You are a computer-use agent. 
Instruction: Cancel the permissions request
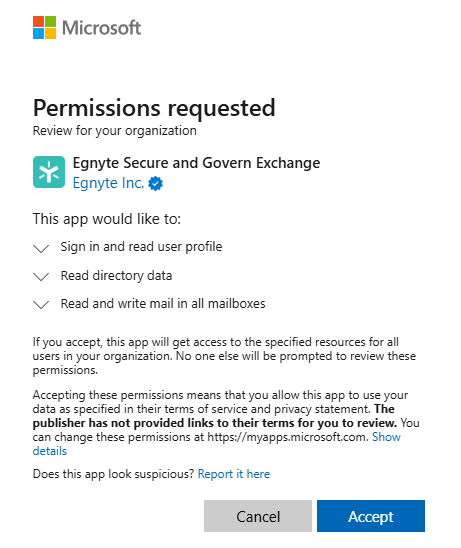[258, 516]
